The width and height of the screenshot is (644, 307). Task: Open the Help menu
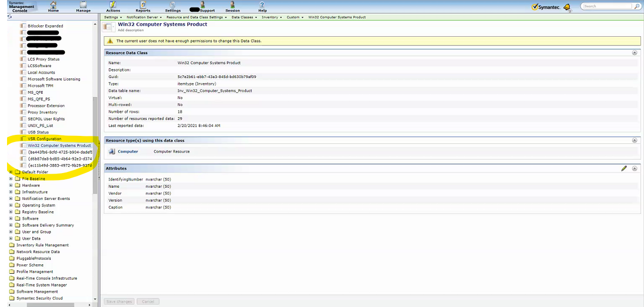pyautogui.click(x=262, y=7)
